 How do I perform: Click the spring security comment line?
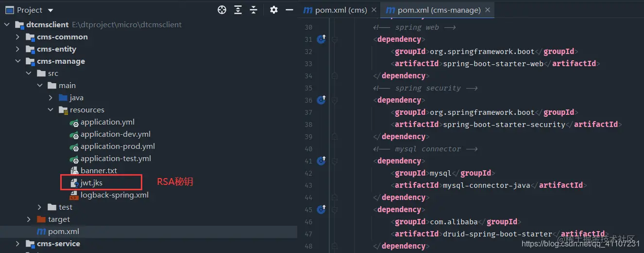point(425,88)
